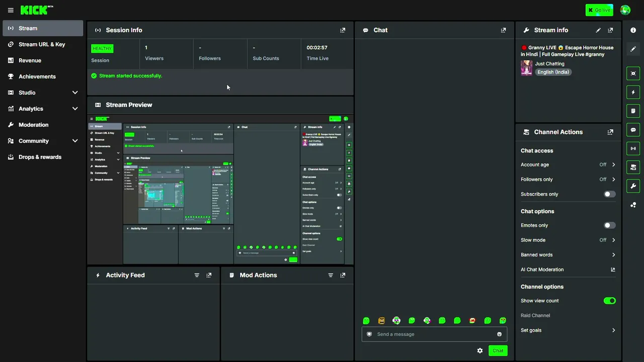Toggle the mod actions note widget icon
The width and height of the screenshot is (644, 362).
tap(633, 111)
